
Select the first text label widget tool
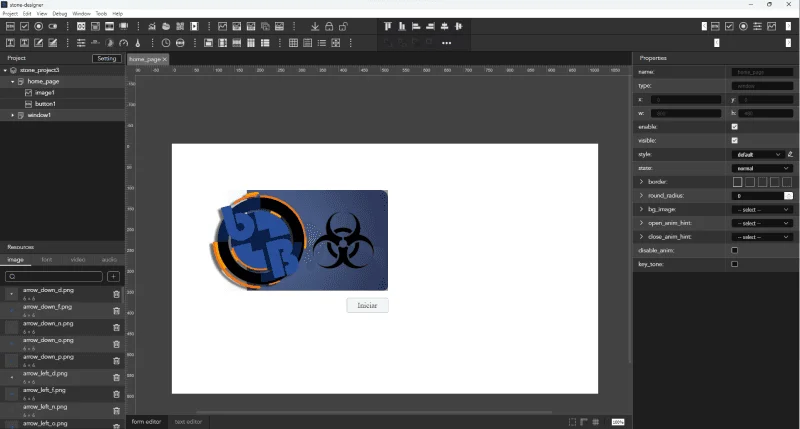pos(10,43)
